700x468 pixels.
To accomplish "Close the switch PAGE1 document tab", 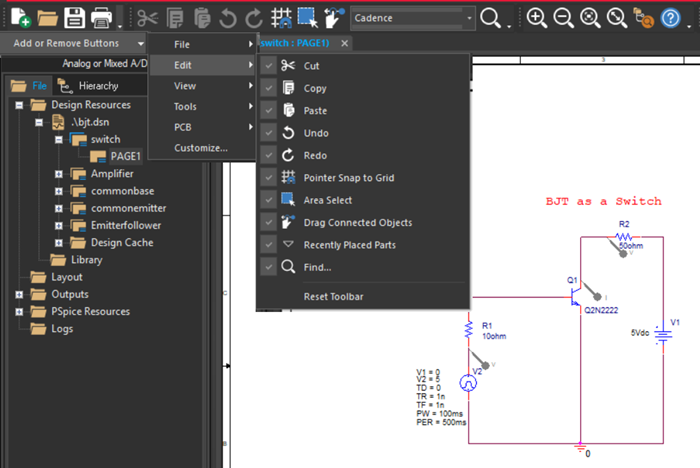I will 344,44.
